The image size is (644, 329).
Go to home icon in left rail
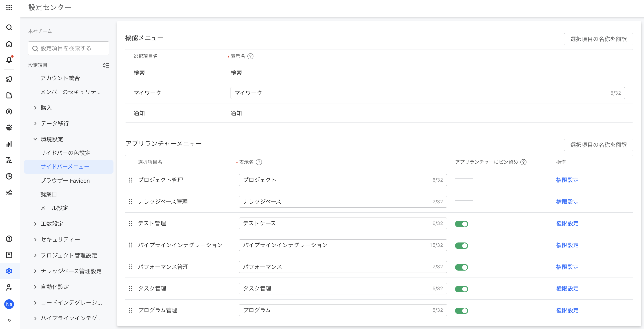[x=9, y=44]
